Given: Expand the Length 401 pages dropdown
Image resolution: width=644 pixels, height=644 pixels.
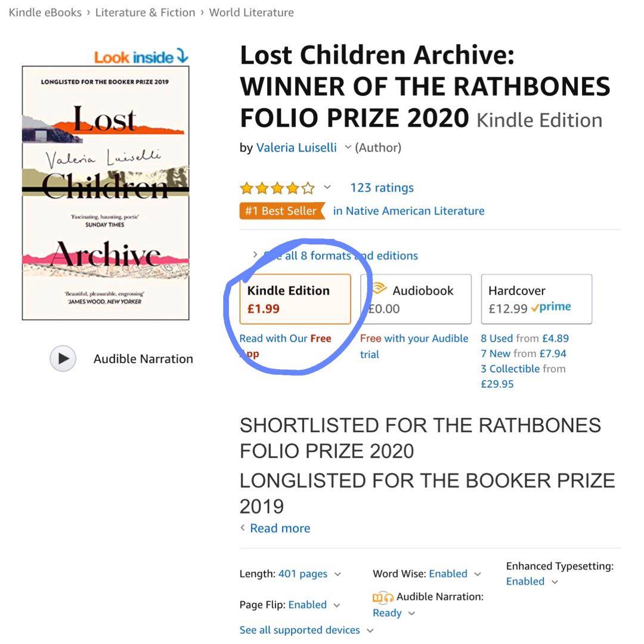Looking at the screenshot, I should click(338, 574).
